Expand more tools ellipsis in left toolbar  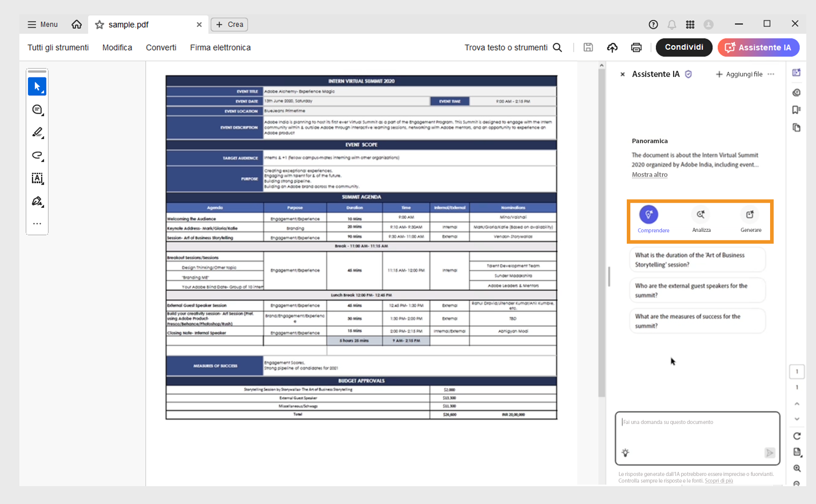pyautogui.click(x=37, y=224)
